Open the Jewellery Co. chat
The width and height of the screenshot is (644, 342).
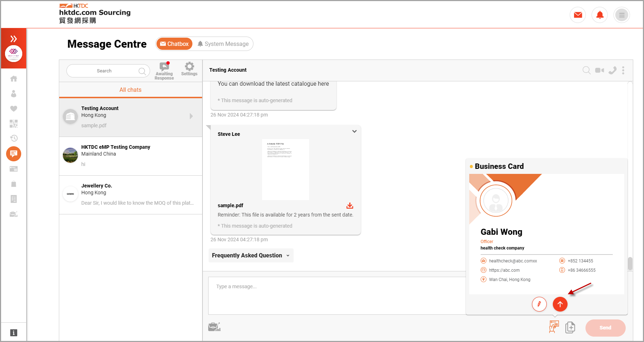click(131, 195)
